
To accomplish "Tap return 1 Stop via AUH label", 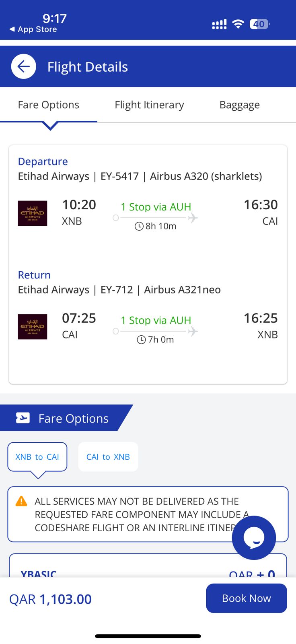I will pos(156,320).
